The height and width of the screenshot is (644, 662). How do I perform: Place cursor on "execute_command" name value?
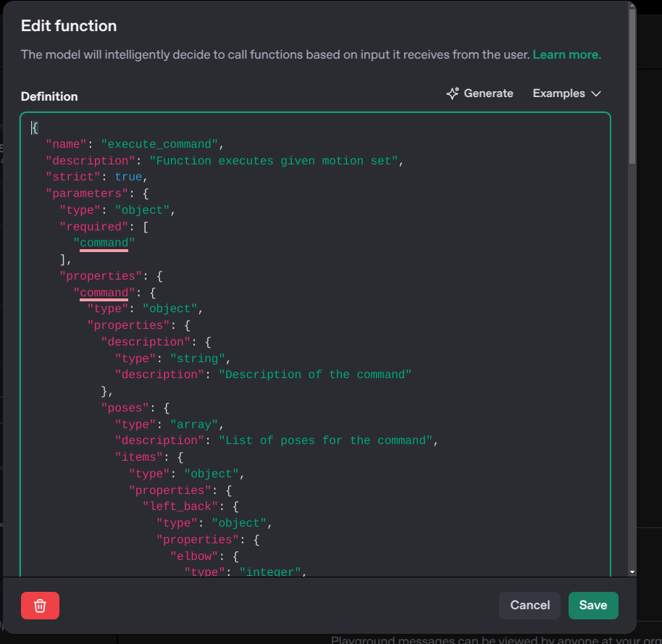click(159, 143)
